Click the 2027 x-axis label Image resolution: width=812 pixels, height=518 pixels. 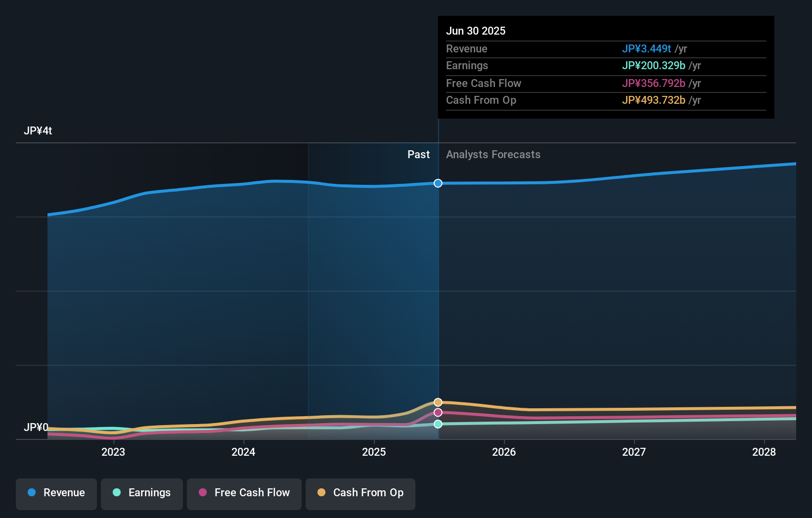634,452
